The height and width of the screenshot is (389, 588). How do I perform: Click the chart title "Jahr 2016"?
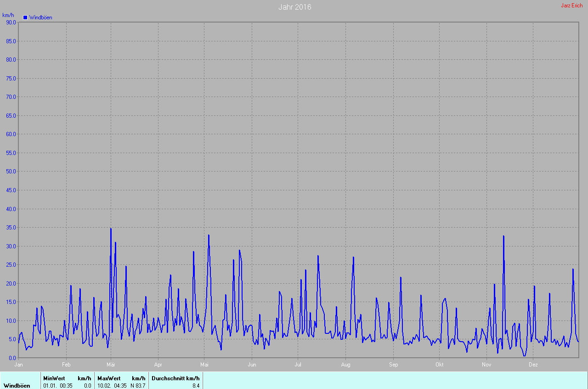[295, 7]
